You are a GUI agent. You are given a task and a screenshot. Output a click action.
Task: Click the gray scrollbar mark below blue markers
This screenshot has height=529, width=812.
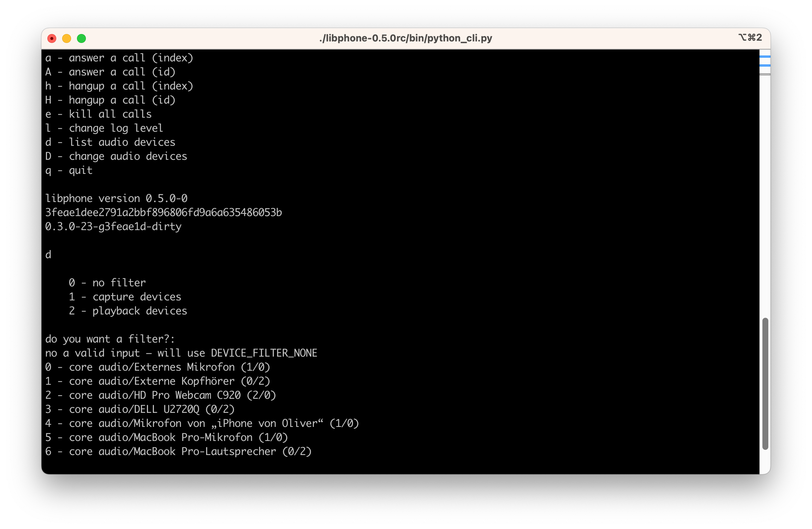click(x=765, y=74)
